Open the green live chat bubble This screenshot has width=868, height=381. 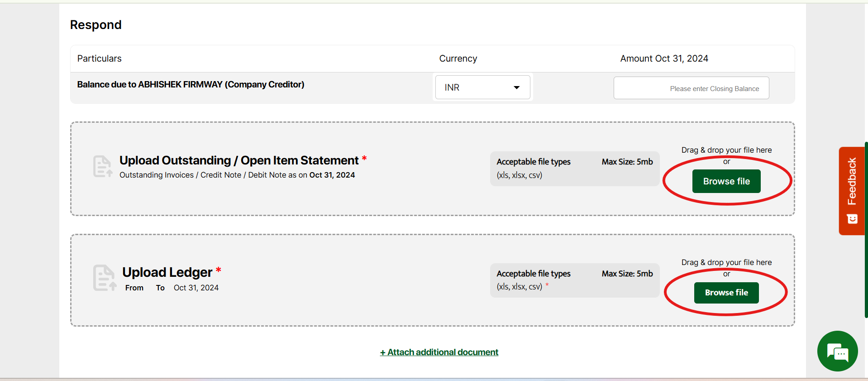click(x=837, y=351)
